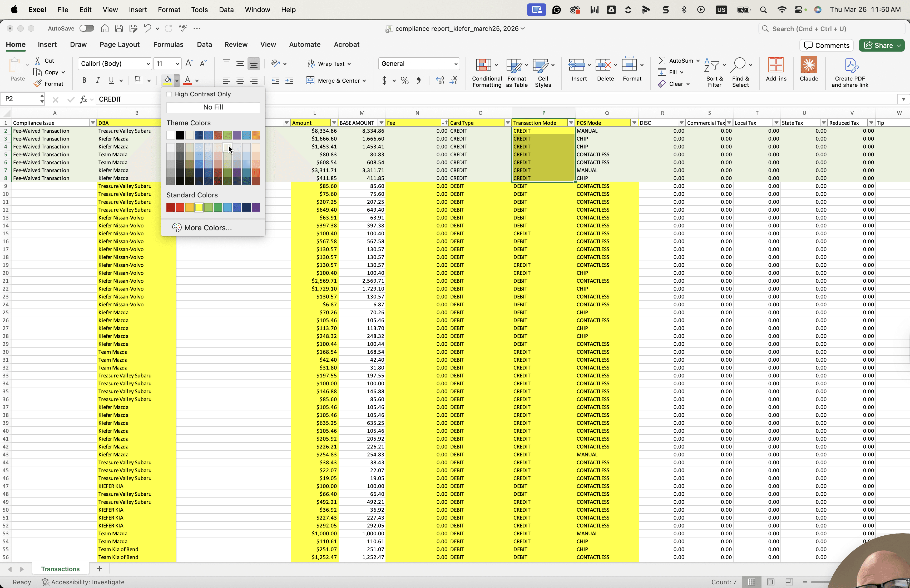Click the Name Box showing P2
The width and height of the screenshot is (910, 588).
click(20, 99)
